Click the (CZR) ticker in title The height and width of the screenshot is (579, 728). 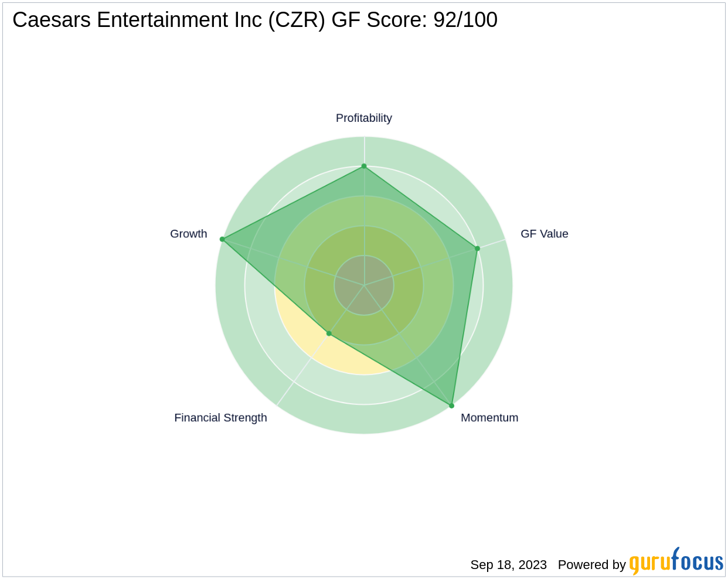(297, 21)
